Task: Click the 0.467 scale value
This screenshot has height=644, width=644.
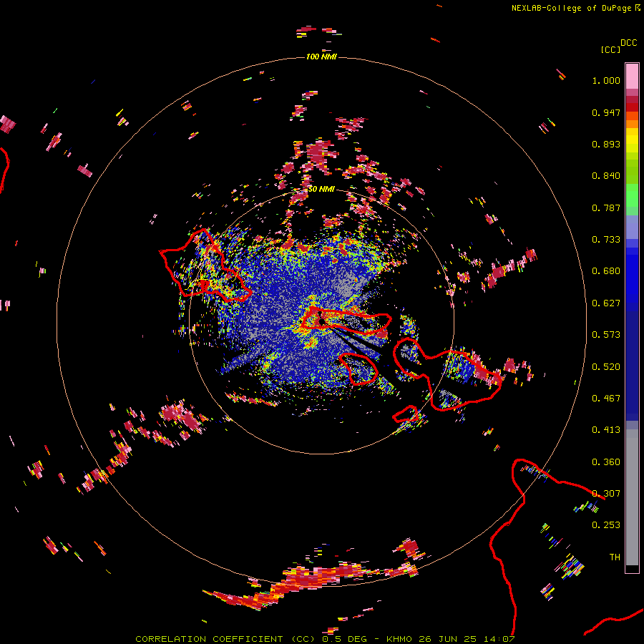Action: 606,399
